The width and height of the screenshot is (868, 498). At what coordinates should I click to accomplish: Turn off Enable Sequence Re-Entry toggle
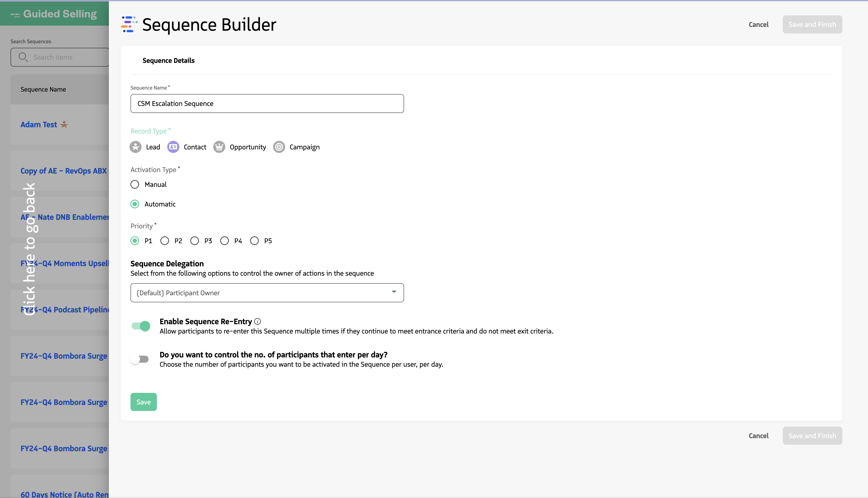tap(141, 326)
